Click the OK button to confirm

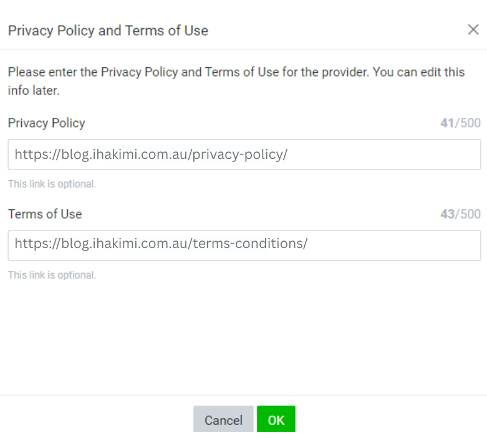[276, 419]
